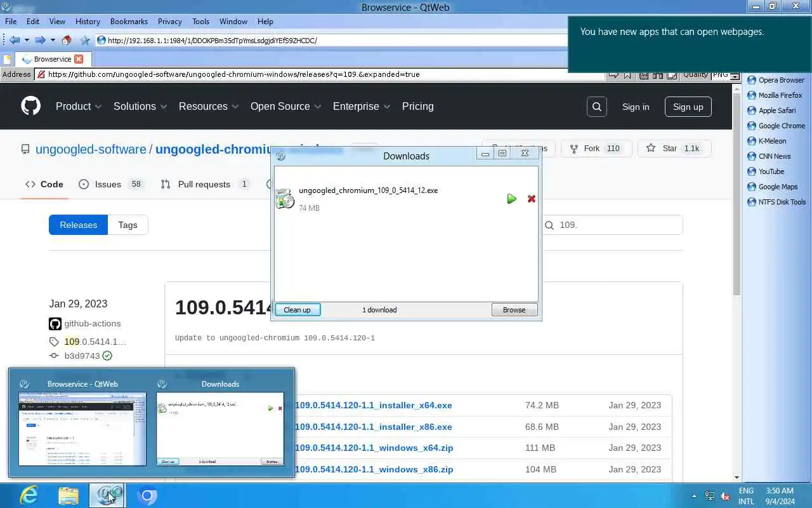This screenshot has width=812, height=508.
Task: Select Browservice - QtWeb taskbar preview thumbnail
Action: (x=82, y=429)
